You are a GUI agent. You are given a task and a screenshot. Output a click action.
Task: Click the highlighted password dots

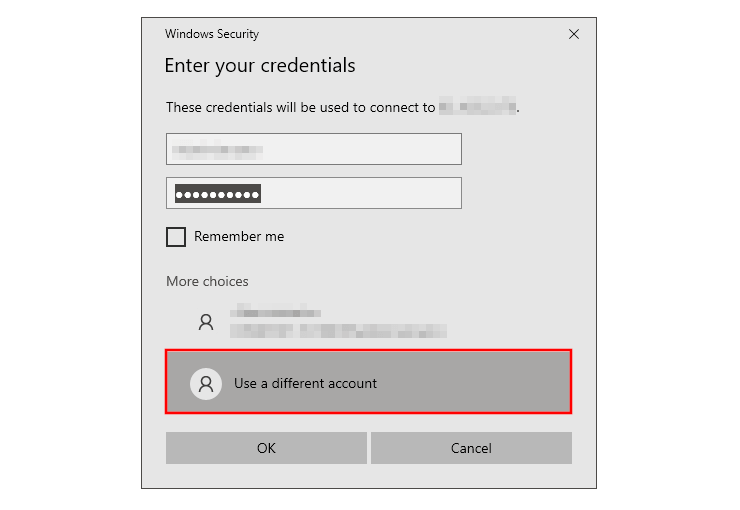(x=218, y=194)
